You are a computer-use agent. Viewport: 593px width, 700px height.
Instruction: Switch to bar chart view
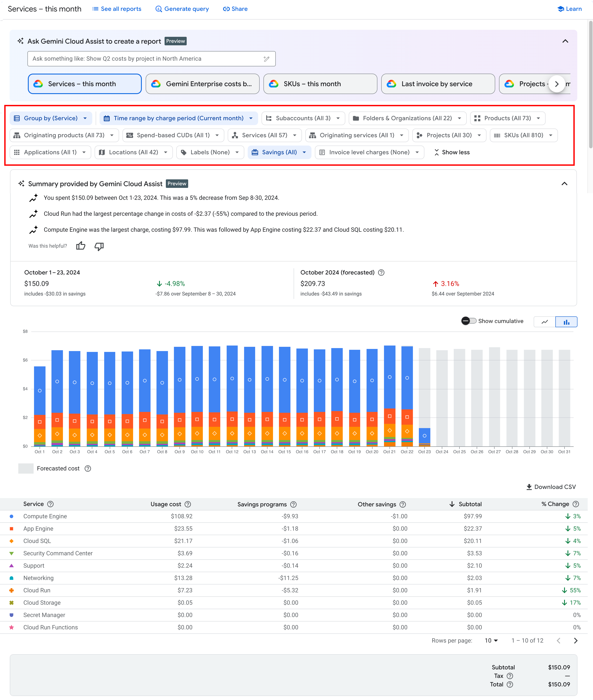click(x=566, y=322)
